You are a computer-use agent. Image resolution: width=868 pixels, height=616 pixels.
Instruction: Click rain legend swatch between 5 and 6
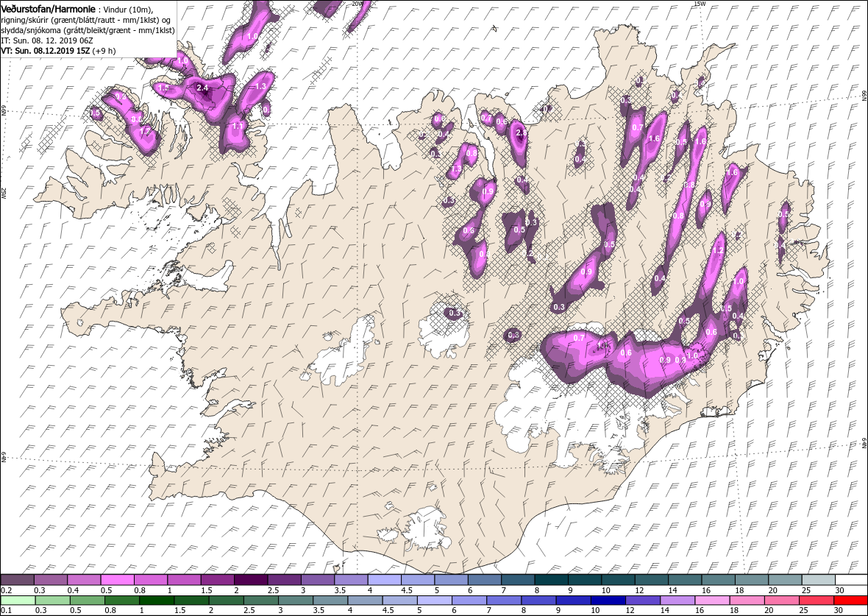(435, 601)
